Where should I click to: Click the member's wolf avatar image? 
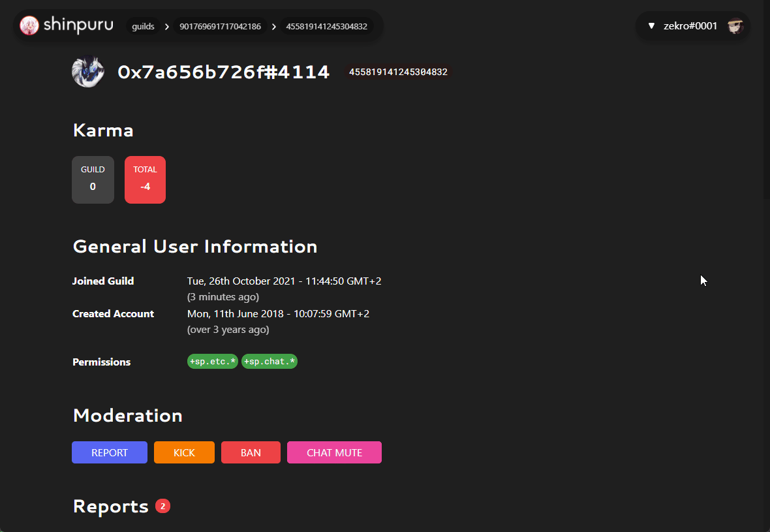coord(88,72)
